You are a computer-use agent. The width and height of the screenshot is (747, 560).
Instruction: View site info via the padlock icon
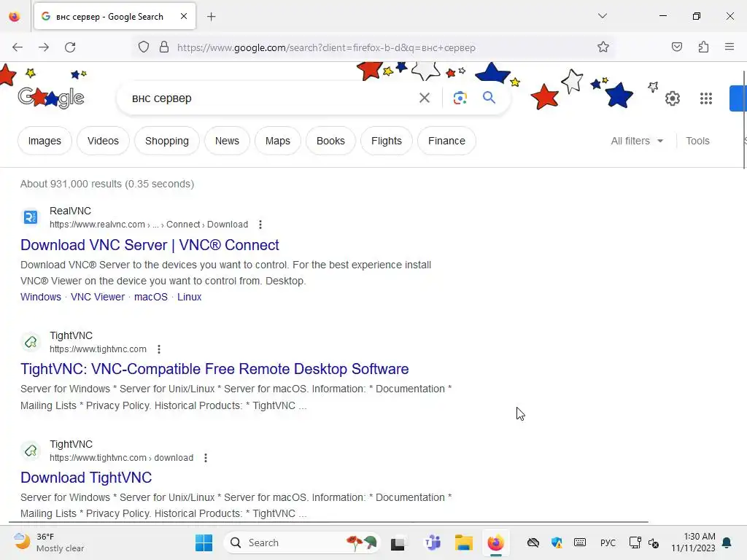pyautogui.click(x=164, y=47)
